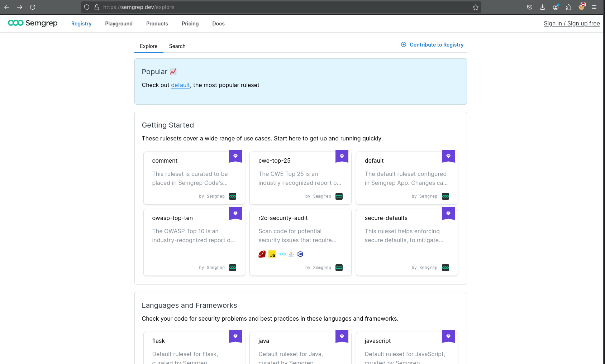Screen dimensions: 605x364
Task: Click Semgrep author logo on cwe-top-25 card
Action: tap(339, 196)
